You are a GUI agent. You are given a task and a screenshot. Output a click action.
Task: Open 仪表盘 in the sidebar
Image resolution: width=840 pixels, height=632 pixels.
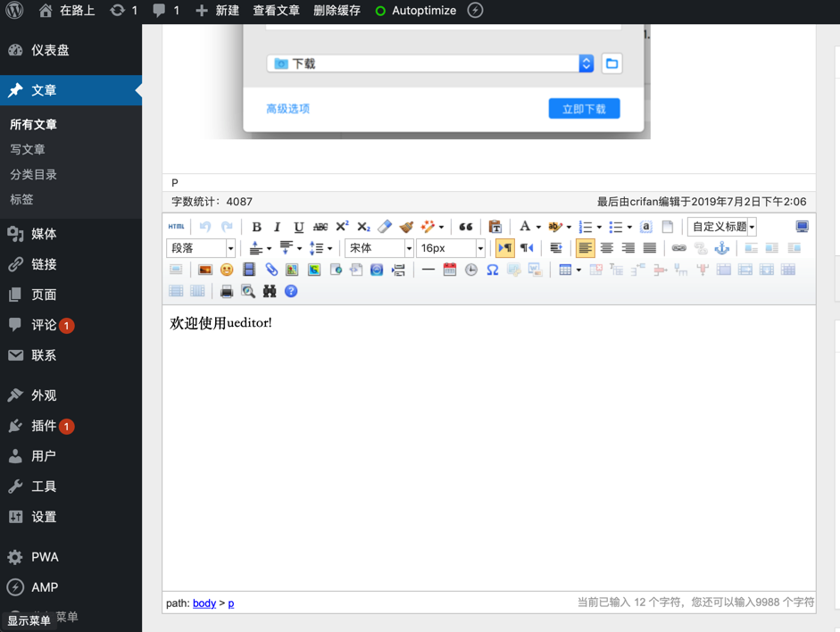click(71, 50)
